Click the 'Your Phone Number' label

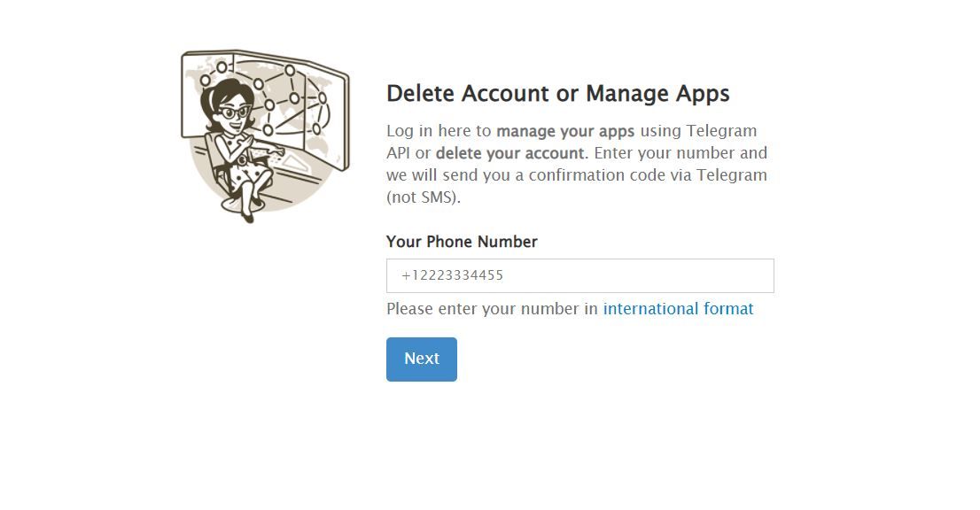462,242
